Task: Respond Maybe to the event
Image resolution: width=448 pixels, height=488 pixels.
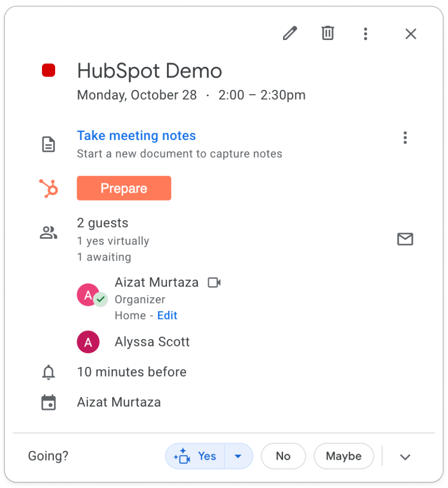Action: tap(344, 456)
